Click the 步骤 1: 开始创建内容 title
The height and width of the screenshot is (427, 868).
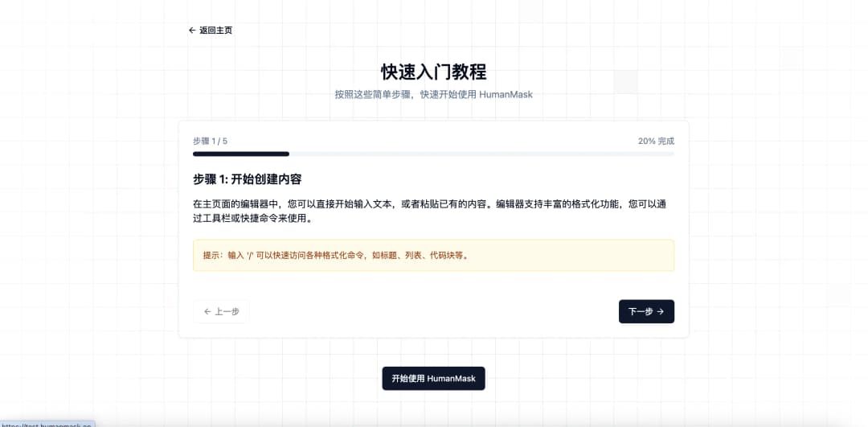pyautogui.click(x=247, y=179)
